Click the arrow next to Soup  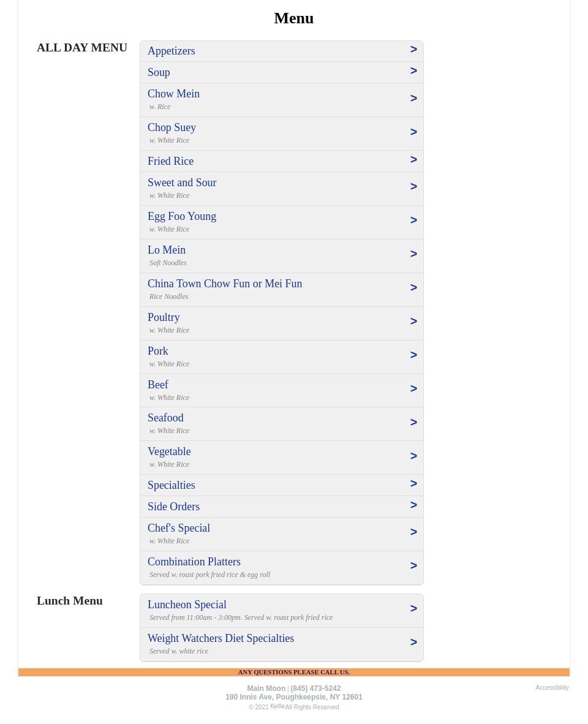point(413,71)
